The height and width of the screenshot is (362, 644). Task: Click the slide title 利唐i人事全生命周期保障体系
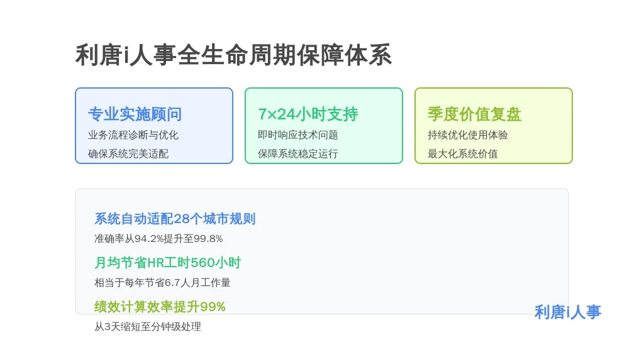[x=233, y=55]
